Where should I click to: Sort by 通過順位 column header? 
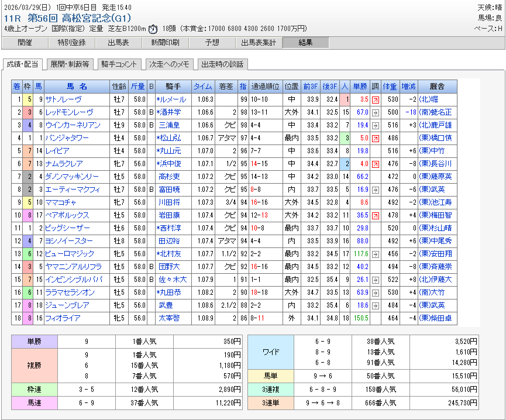pyautogui.click(x=265, y=87)
